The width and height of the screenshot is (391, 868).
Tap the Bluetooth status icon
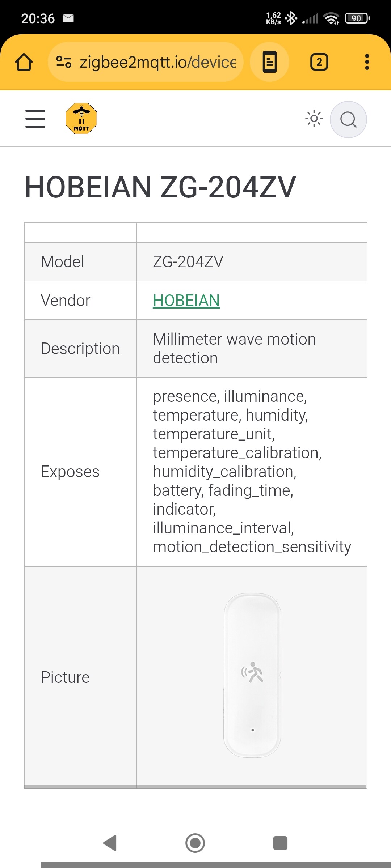291,18
